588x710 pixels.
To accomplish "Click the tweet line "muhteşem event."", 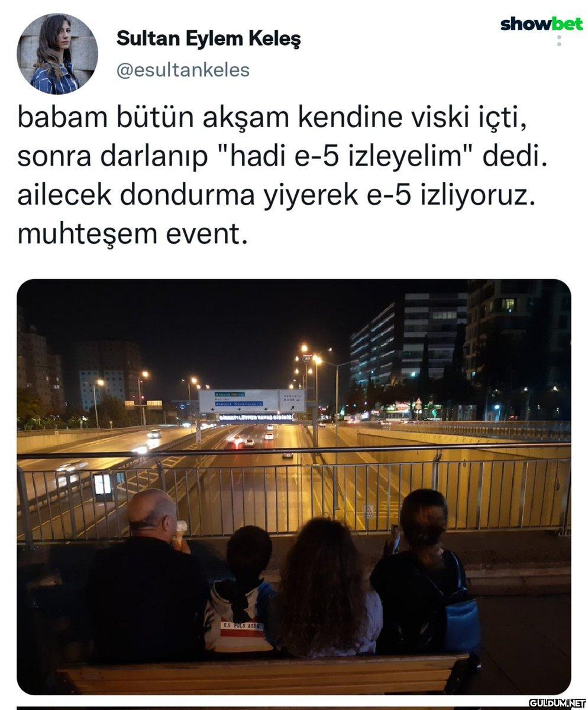I will click(131, 235).
